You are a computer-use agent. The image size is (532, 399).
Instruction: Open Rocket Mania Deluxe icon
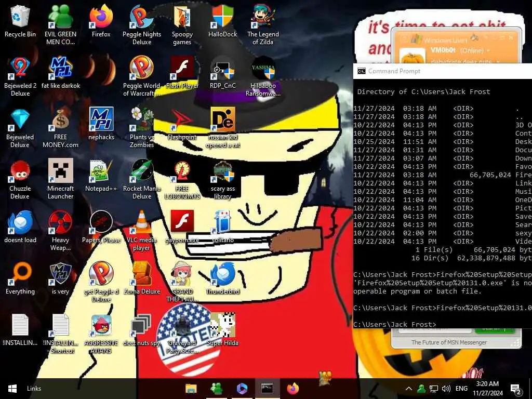coord(142,179)
